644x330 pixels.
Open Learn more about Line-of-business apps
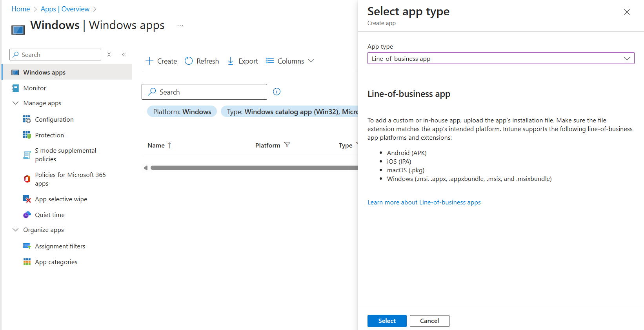[x=424, y=202]
